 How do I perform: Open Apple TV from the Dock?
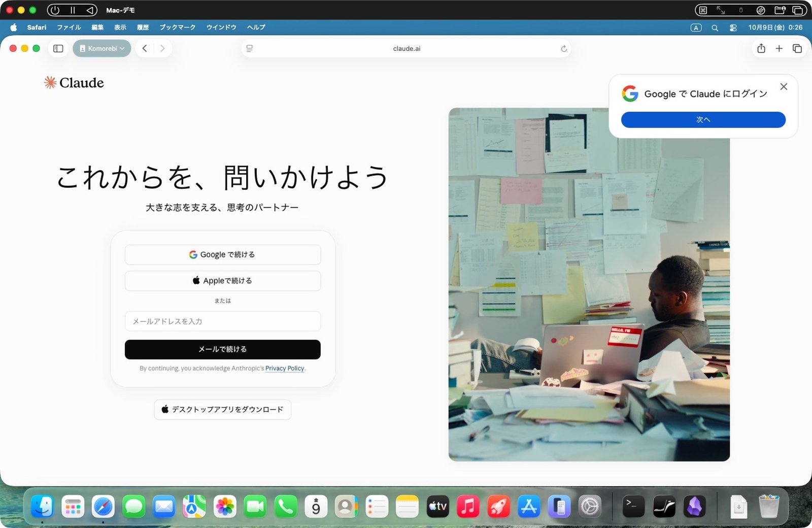(438, 507)
